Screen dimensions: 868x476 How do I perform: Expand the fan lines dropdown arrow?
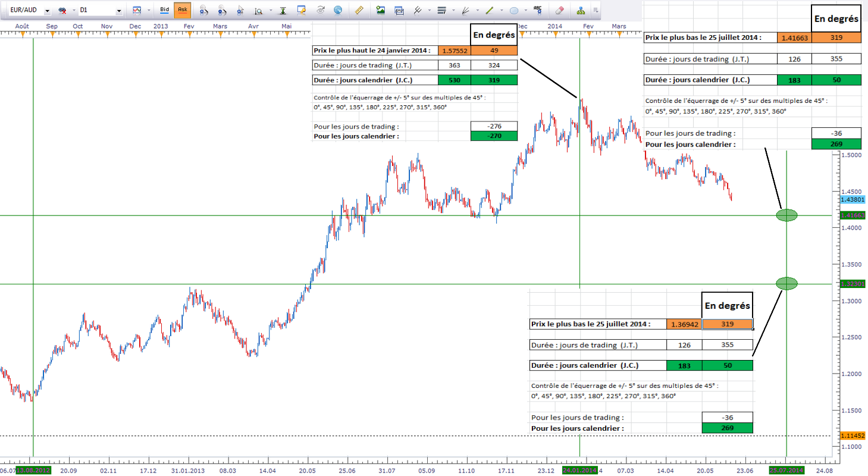pos(477,11)
